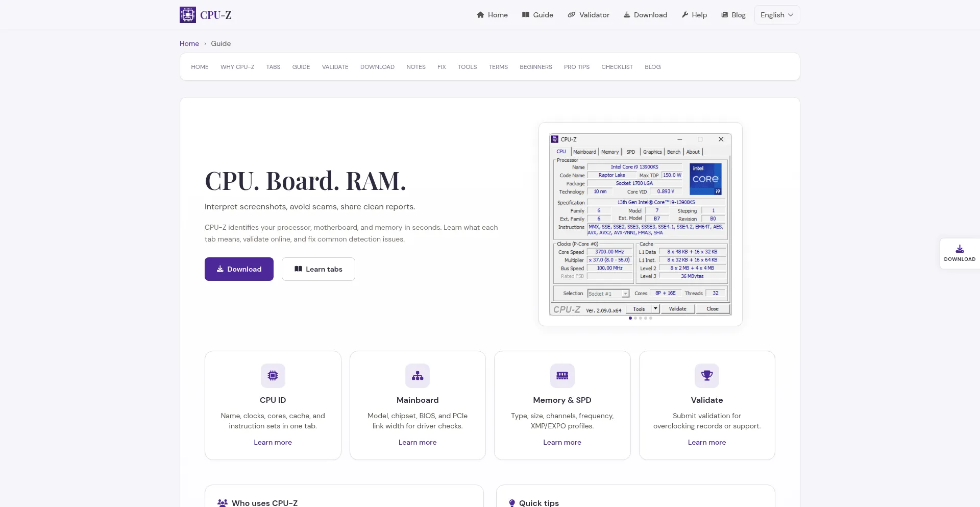Click the Quick tips lightbulb icon

(x=512, y=503)
